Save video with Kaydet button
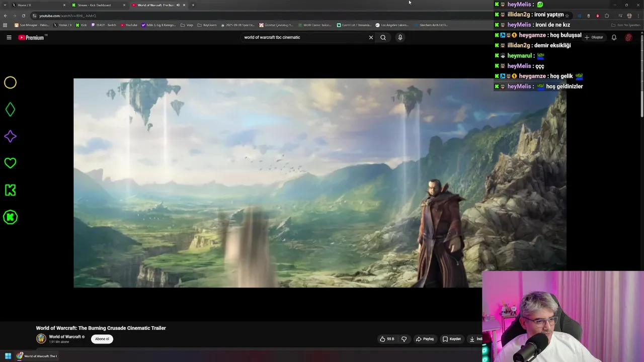The width and height of the screenshot is (644, 362). pyautogui.click(x=452, y=339)
